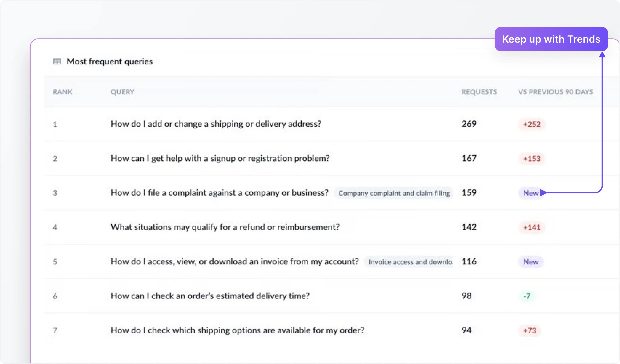
Task: Open query about filing a complaint against company
Action: point(220,193)
